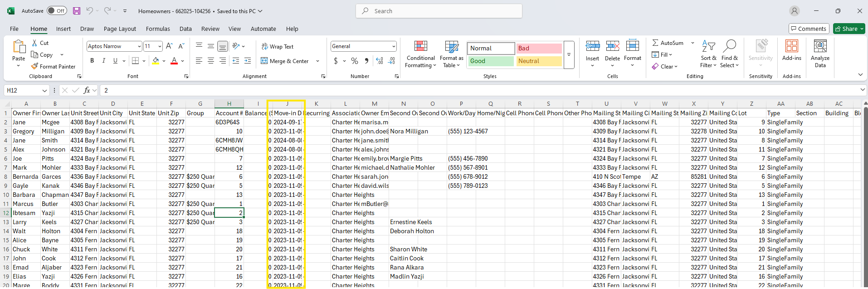The width and height of the screenshot is (868, 289).
Task: Toggle Wrap Text for the cell
Action: (277, 46)
